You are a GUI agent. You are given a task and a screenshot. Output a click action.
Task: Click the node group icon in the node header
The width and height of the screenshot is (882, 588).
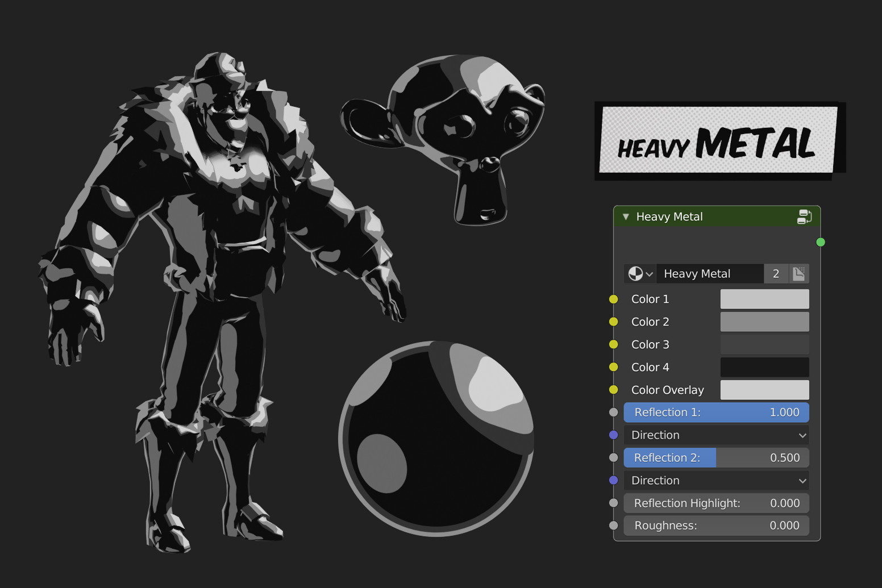(x=804, y=216)
